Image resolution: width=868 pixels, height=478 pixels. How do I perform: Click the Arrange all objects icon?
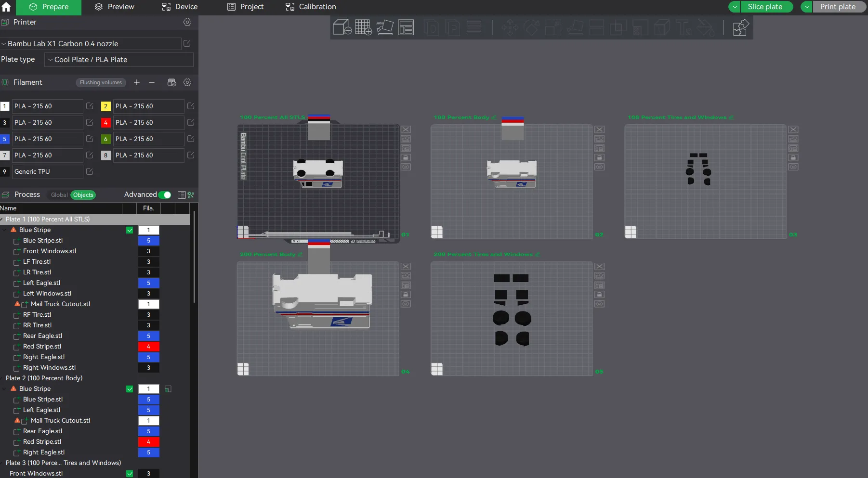(406, 27)
